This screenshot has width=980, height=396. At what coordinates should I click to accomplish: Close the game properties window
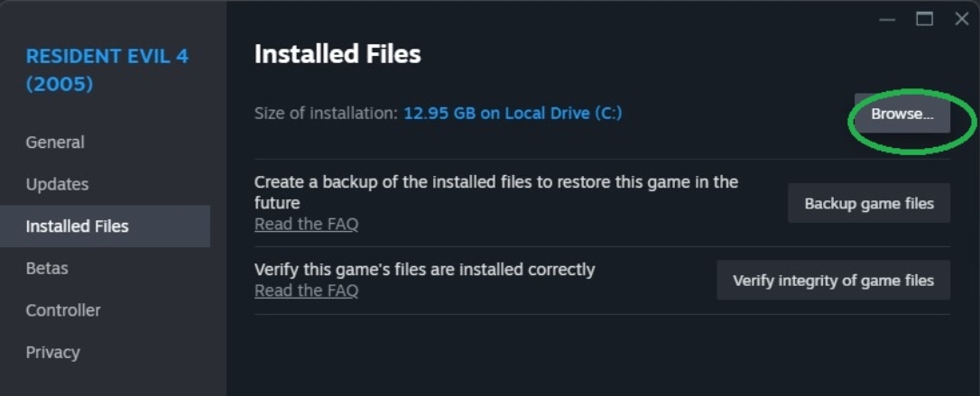[962, 19]
